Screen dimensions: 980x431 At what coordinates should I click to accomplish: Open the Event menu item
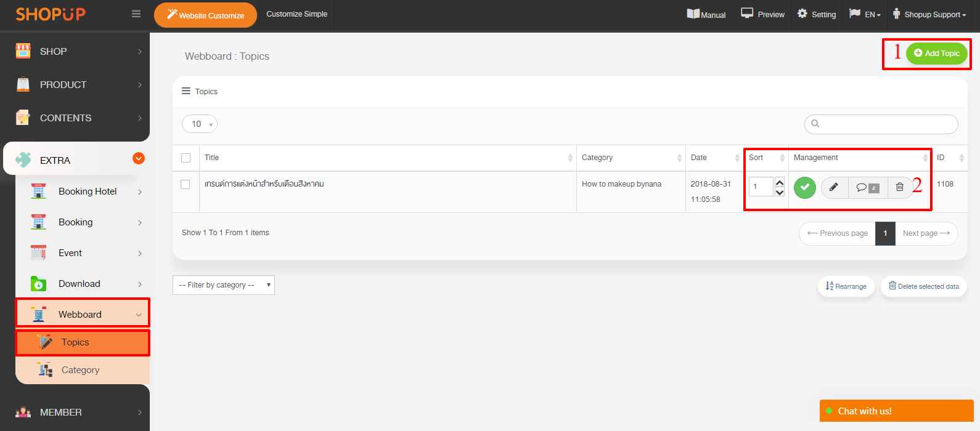(83, 253)
